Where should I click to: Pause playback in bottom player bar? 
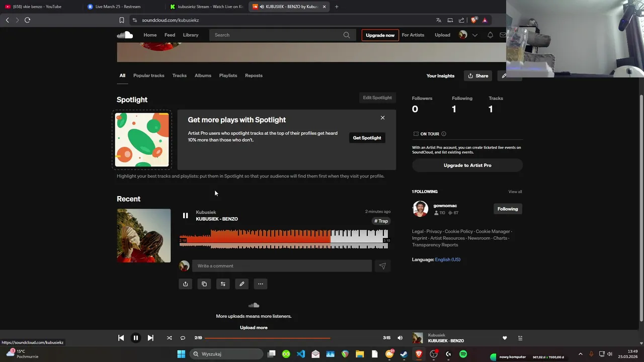click(x=135, y=338)
